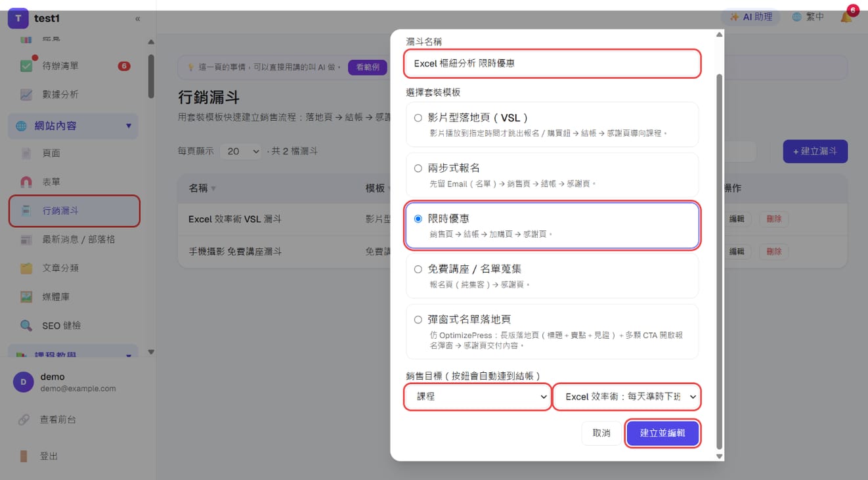Click the sidebar vertical scrollbar thumb

[151, 77]
